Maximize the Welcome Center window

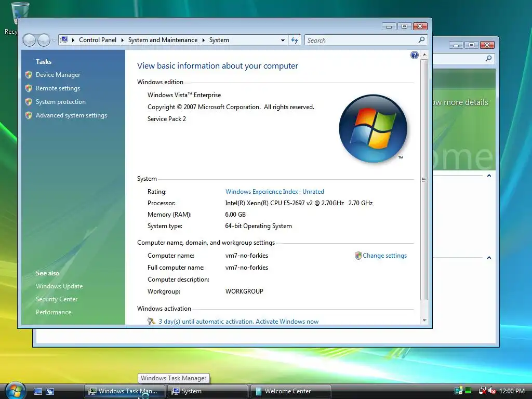click(x=471, y=45)
